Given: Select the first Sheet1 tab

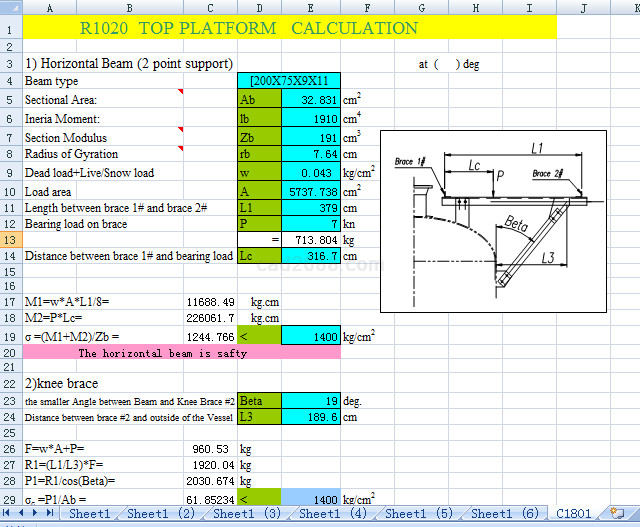Looking at the screenshot, I should tap(89, 513).
